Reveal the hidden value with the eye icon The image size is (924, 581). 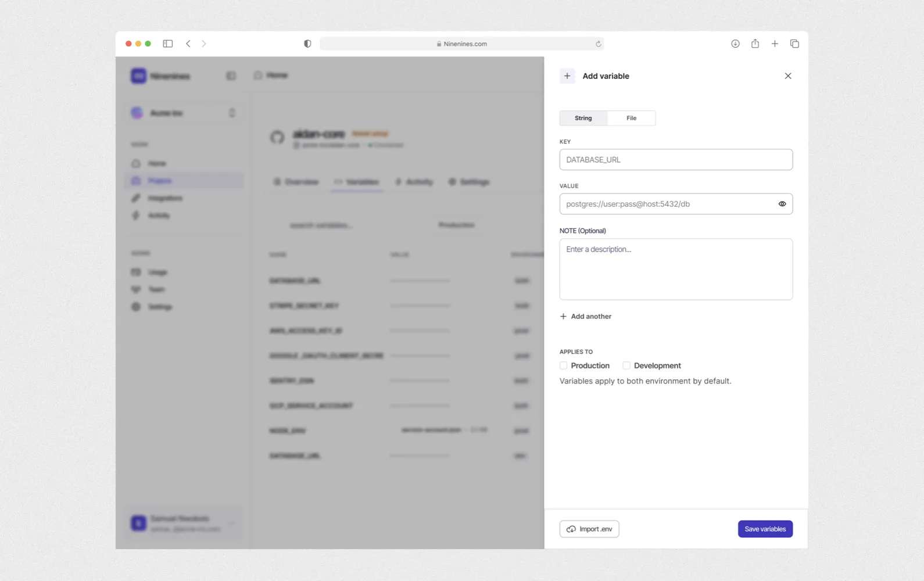782,204
